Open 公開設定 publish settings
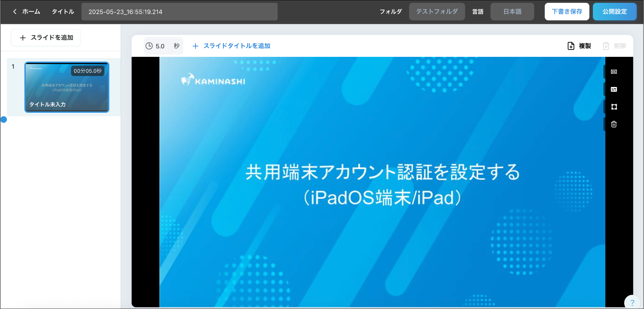 point(614,12)
